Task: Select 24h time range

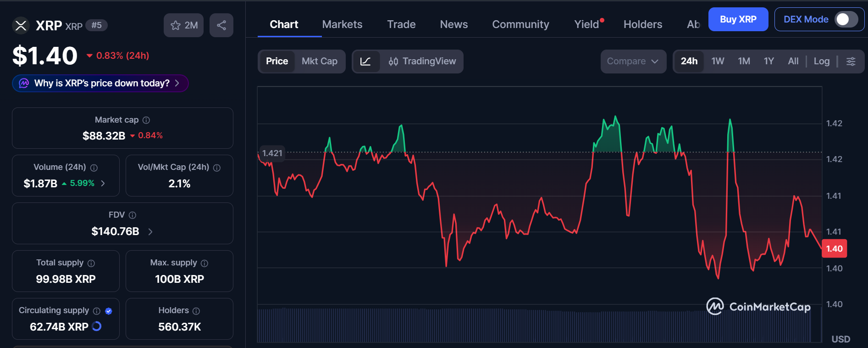Action: tap(689, 62)
